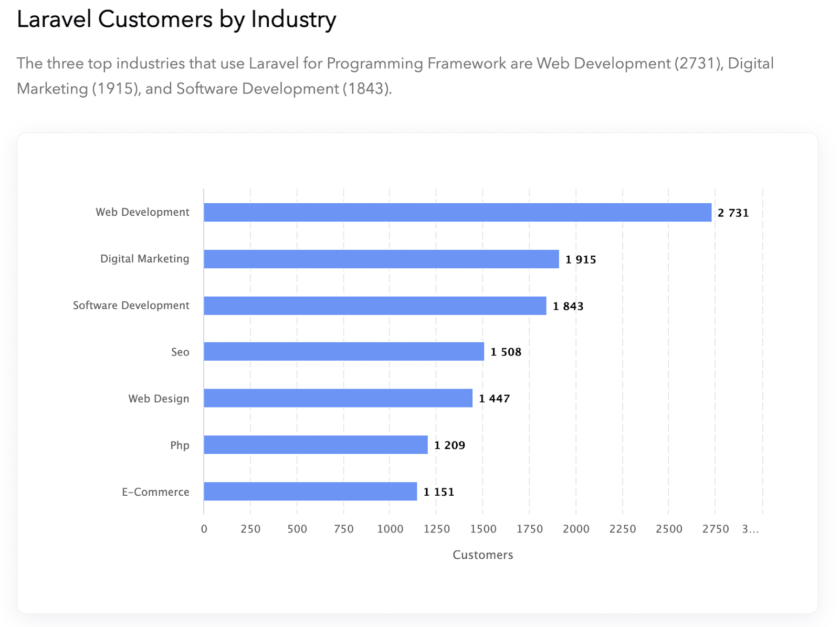
Task: Click the E-Commerce bar
Action: [x=310, y=492]
